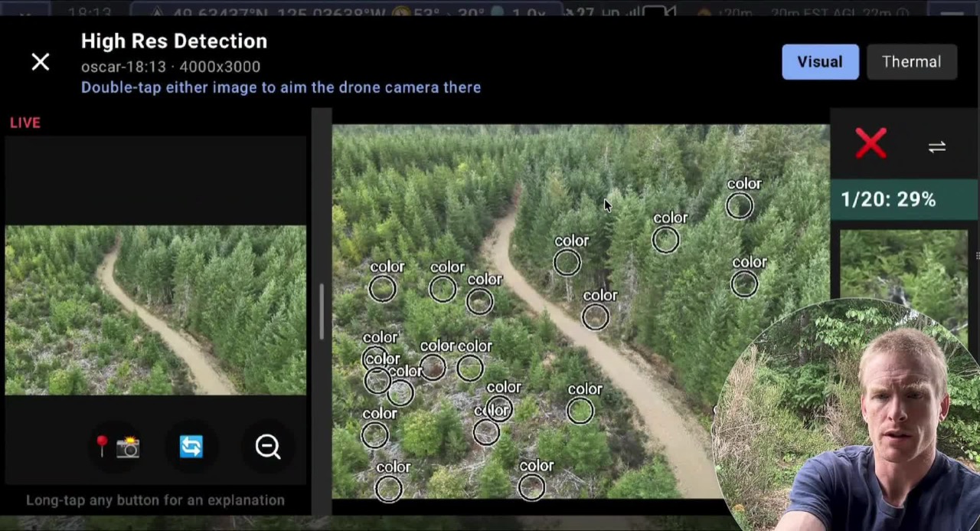Click the divider handle between the images
Image resolution: width=980 pixels, height=531 pixels.
point(322,312)
